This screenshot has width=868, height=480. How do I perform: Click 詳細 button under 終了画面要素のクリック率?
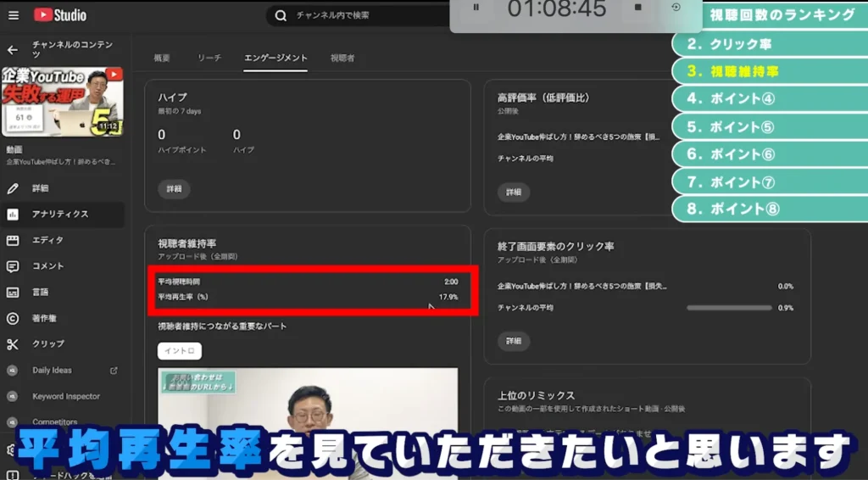[x=514, y=341]
